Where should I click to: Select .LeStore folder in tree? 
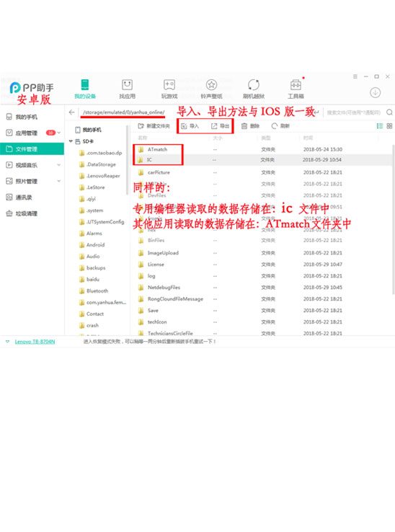92,187
